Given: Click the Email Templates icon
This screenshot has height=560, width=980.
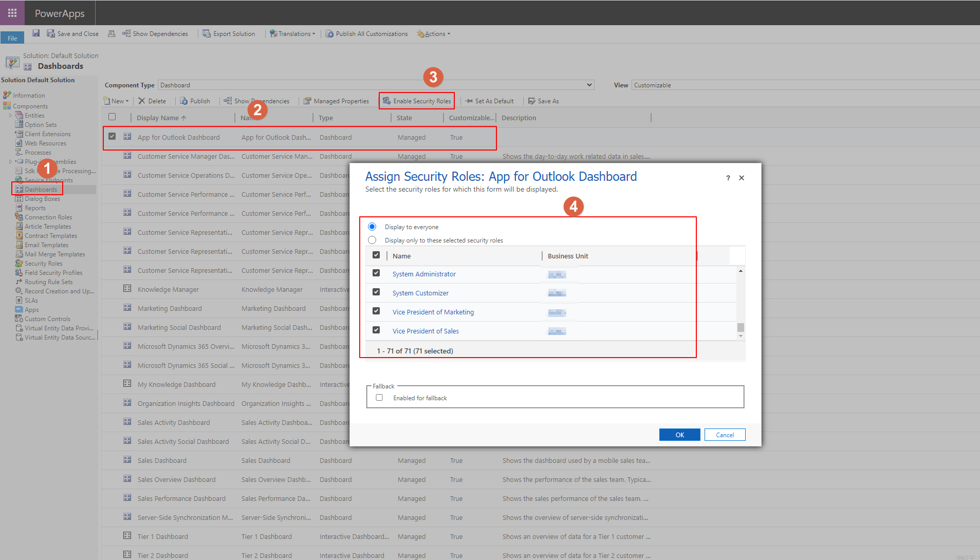Looking at the screenshot, I should click(x=19, y=245).
